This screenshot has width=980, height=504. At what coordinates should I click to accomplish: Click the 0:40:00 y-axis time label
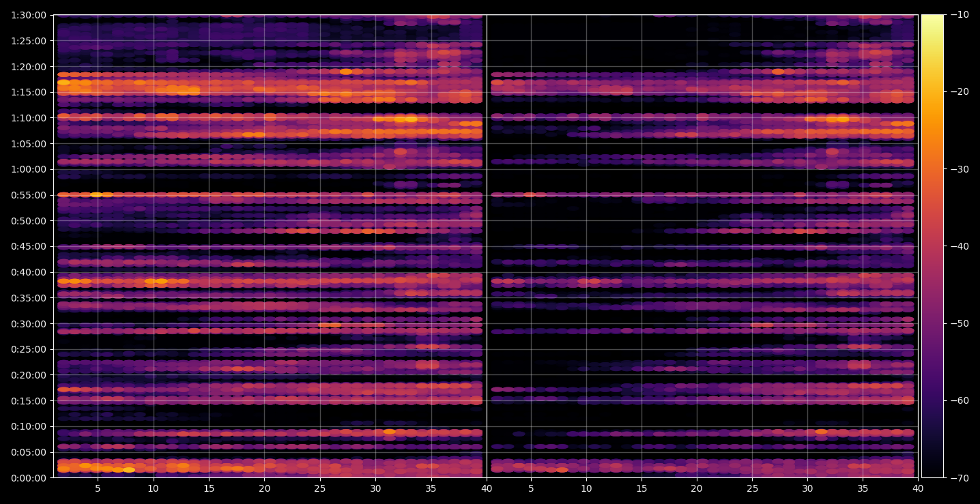[x=29, y=272]
